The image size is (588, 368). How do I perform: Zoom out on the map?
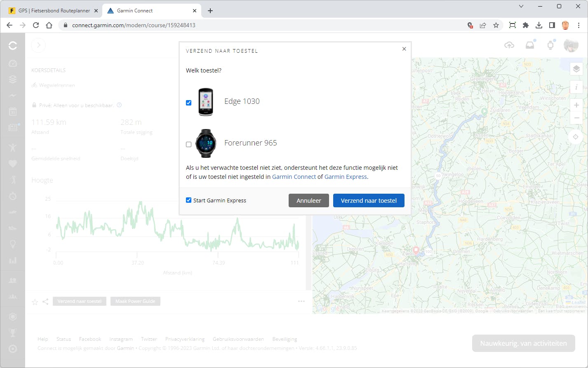pyautogui.click(x=576, y=118)
